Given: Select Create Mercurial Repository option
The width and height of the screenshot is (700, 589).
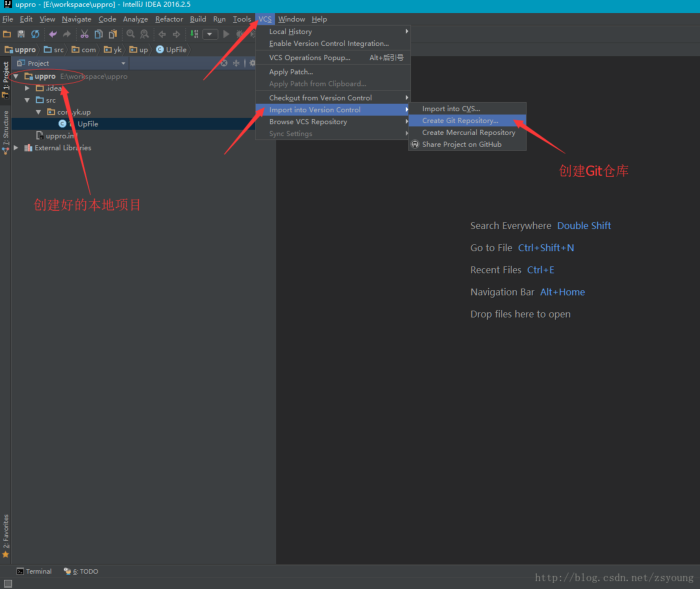Looking at the screenshot, I should (468, 132).
